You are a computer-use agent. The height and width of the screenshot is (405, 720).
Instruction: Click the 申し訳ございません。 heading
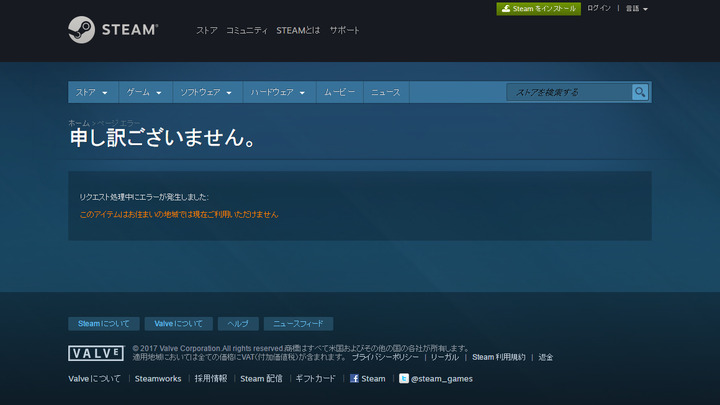click(x=163, y=137)
